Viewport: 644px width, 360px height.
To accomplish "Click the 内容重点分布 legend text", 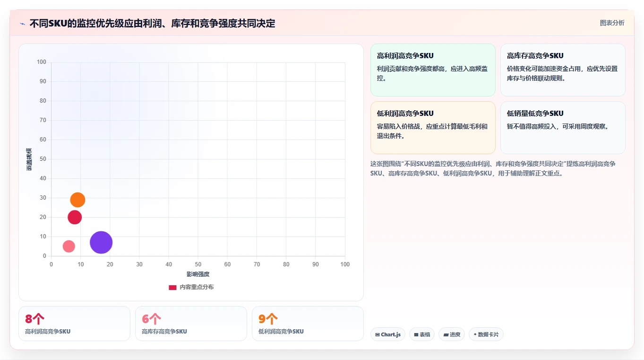I will click(x=197, y=287).
